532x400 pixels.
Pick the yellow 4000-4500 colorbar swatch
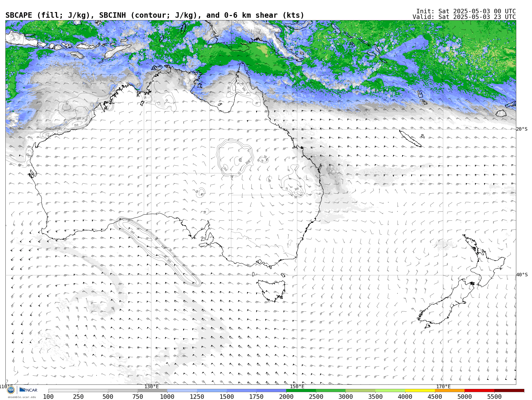coord(420,391)
